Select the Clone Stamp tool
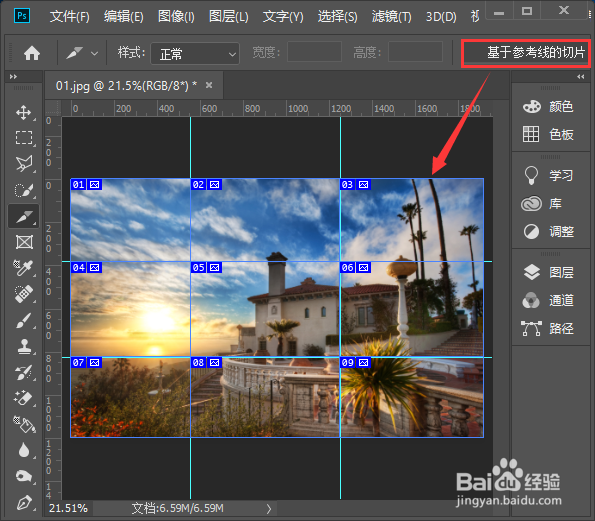 (x=24, y=346)
